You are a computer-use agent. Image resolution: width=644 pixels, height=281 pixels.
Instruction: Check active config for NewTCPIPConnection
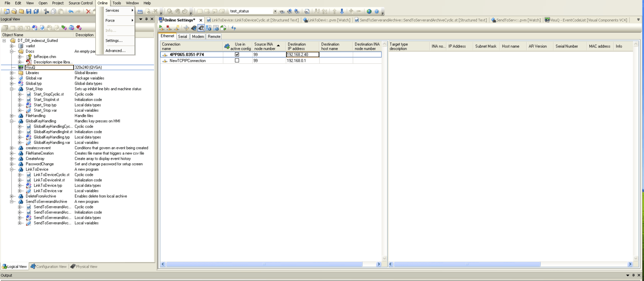[x=237, y=60]
